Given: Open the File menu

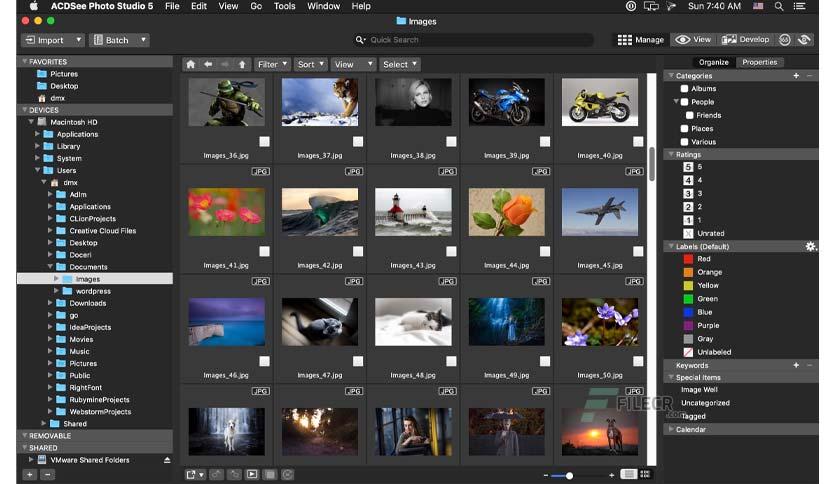Looking at the screenshot, I should click(172, 6).
